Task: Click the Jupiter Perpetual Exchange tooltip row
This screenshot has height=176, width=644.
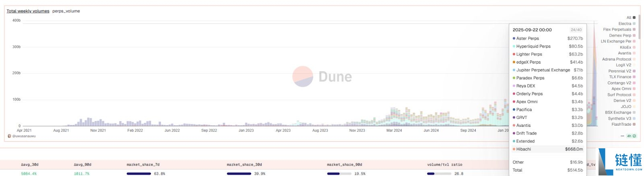Action: click(548, 70)
